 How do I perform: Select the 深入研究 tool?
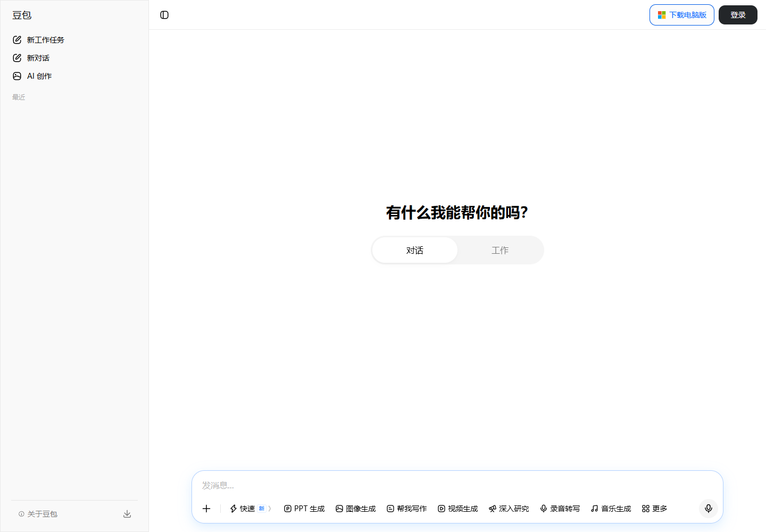pos(509,509)
